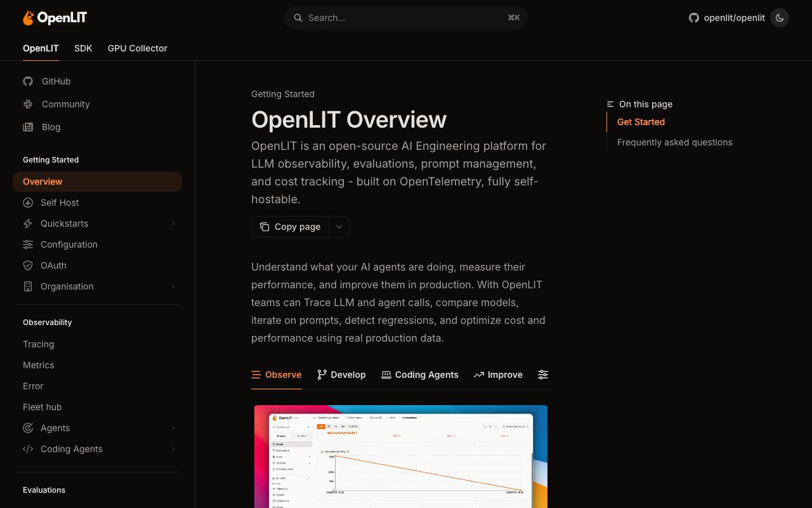Viewport: 812px width, 508px height.
Task: Expand the Quickstarts sidebar section
Action: [x=173, y=224]
